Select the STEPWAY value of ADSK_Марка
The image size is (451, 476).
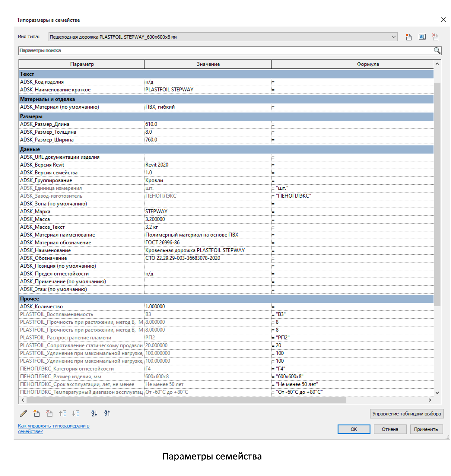coord(208,211)
